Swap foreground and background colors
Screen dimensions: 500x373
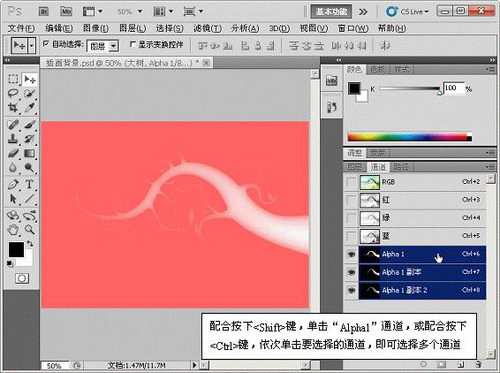pyautogui.click(x=30, y=244)
